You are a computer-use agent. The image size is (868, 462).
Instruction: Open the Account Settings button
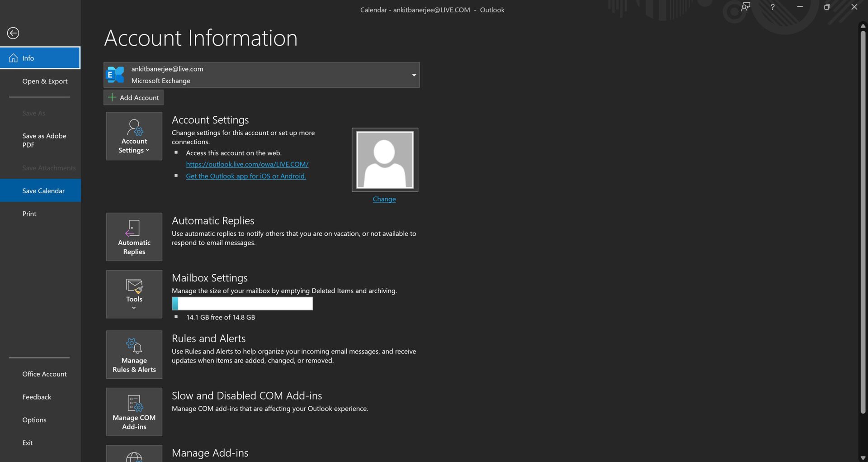click(134, 136)
